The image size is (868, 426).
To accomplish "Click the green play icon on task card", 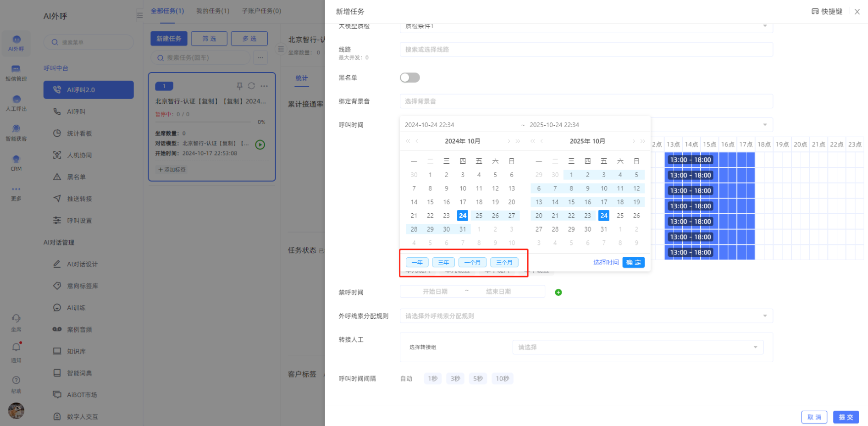I will click(x=260, y=144).
